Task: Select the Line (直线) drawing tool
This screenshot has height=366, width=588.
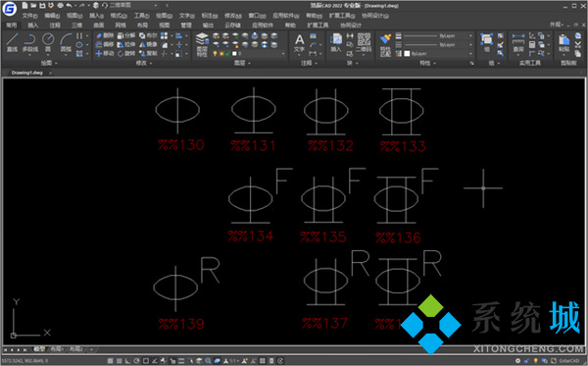Action: [12, 43]
